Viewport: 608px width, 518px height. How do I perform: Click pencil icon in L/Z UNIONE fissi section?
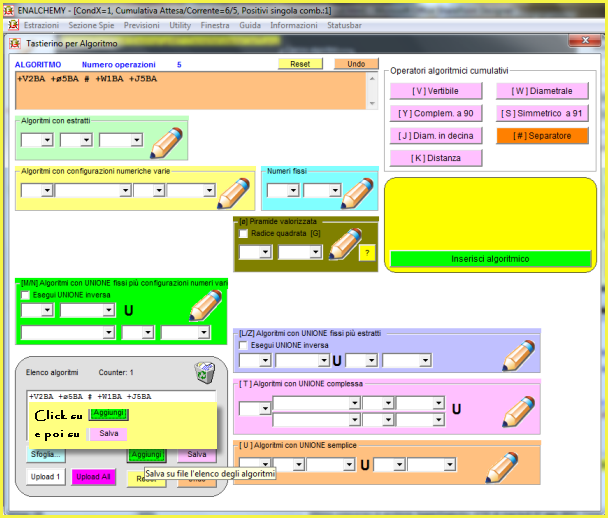519,354
